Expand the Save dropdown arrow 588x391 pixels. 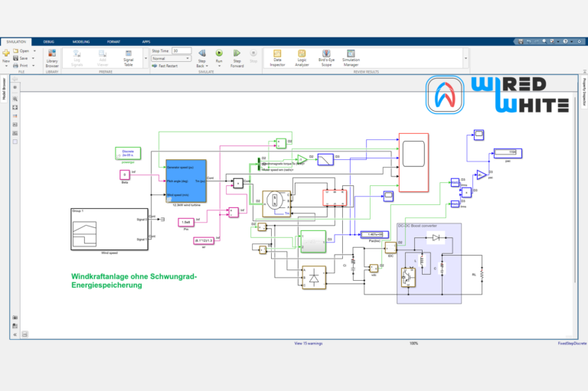34,58
